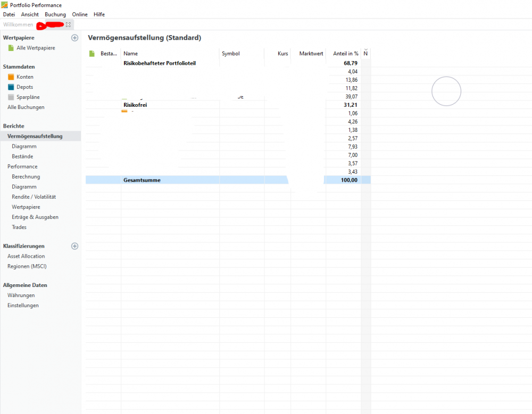
Task: Open Berechnung under Performance
Action: (x=26, y=176)
